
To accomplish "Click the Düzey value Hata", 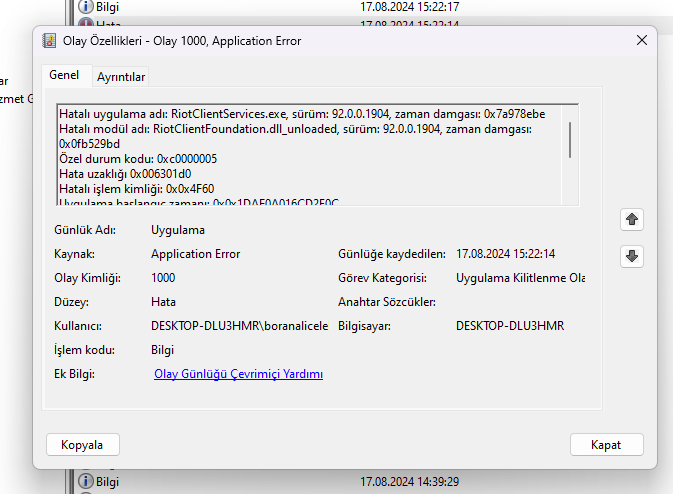I will [x=163, y=302].
